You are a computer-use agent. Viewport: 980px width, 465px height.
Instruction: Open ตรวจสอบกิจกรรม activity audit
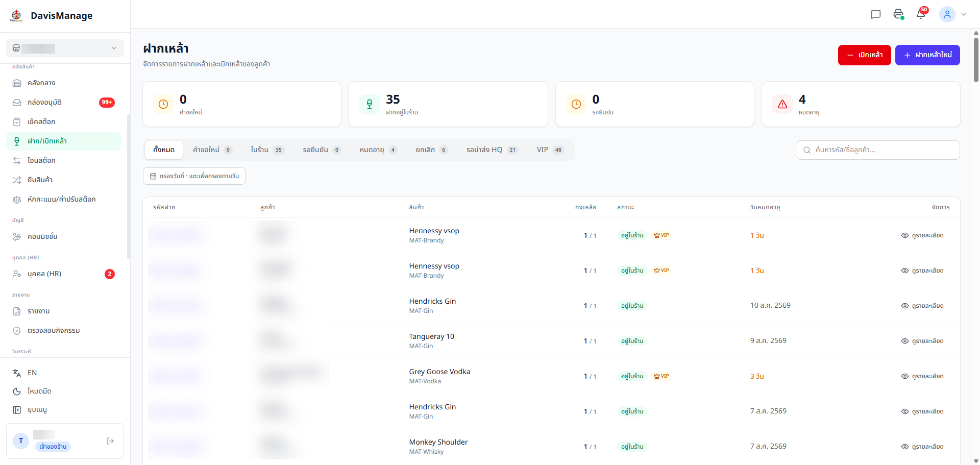click(63, 330)
